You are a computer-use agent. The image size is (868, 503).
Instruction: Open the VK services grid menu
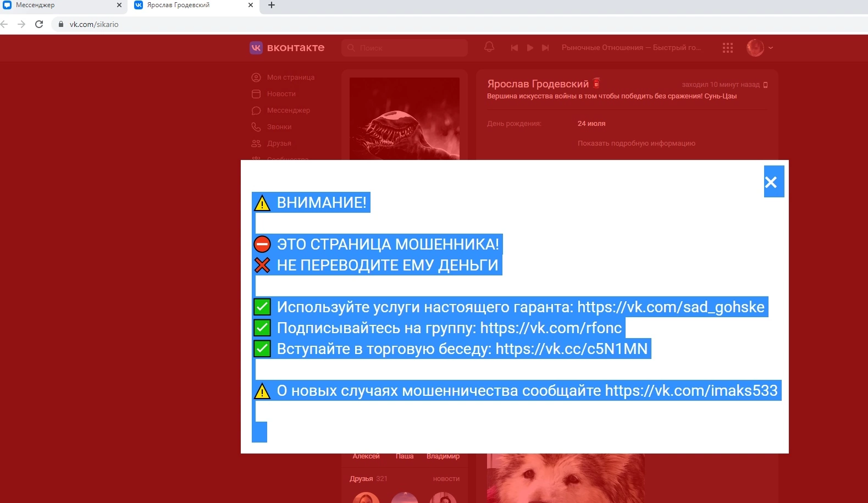point(728,48)
